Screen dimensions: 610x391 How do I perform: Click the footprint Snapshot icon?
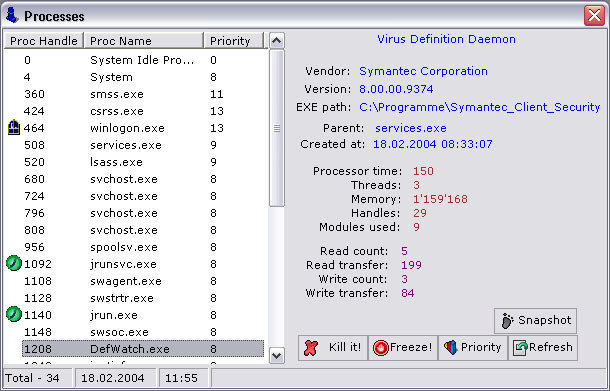click(507, 321)
